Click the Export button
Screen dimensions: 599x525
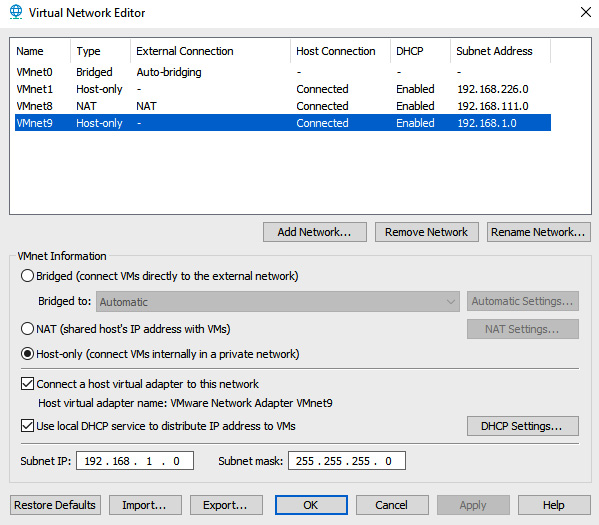point(226,505)
